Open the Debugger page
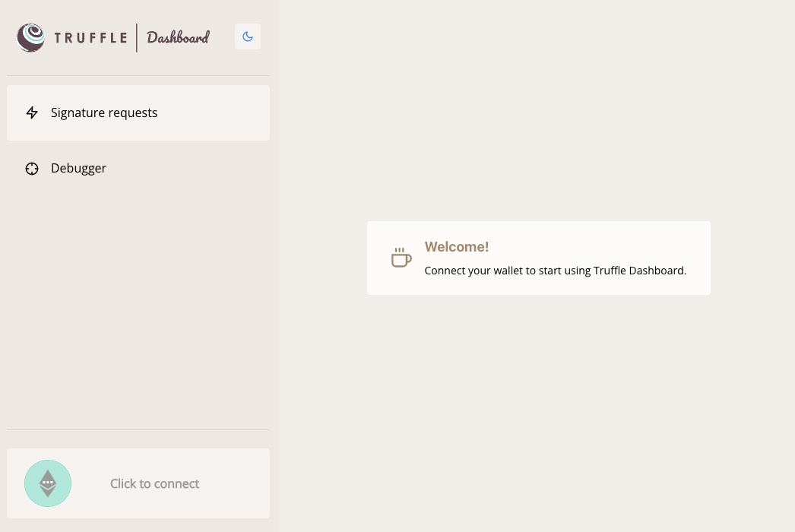 138,169
